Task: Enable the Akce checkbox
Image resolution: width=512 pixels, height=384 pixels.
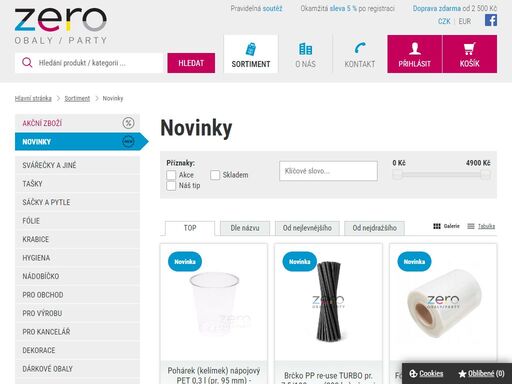Action: point(171,175)
